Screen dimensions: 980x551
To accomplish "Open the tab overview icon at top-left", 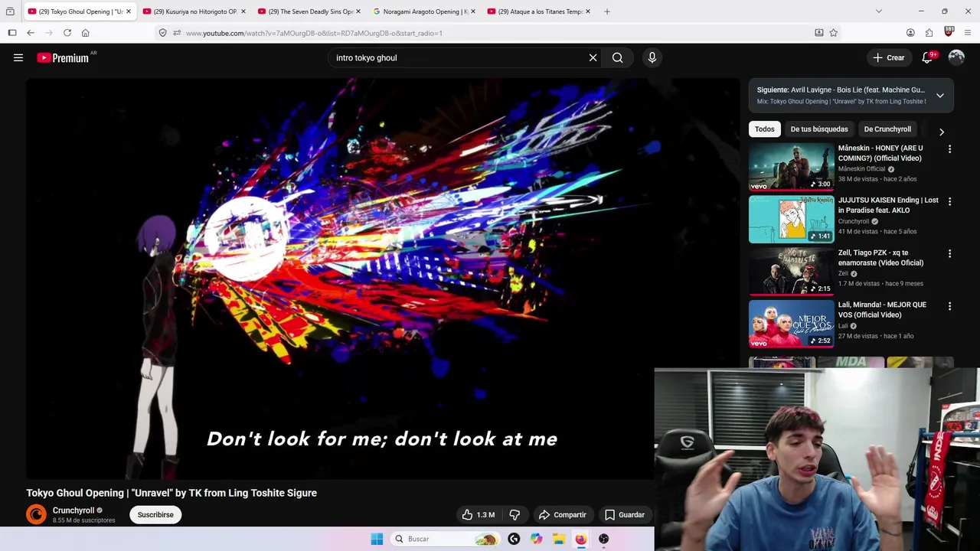I will click(x=10, y=11).
